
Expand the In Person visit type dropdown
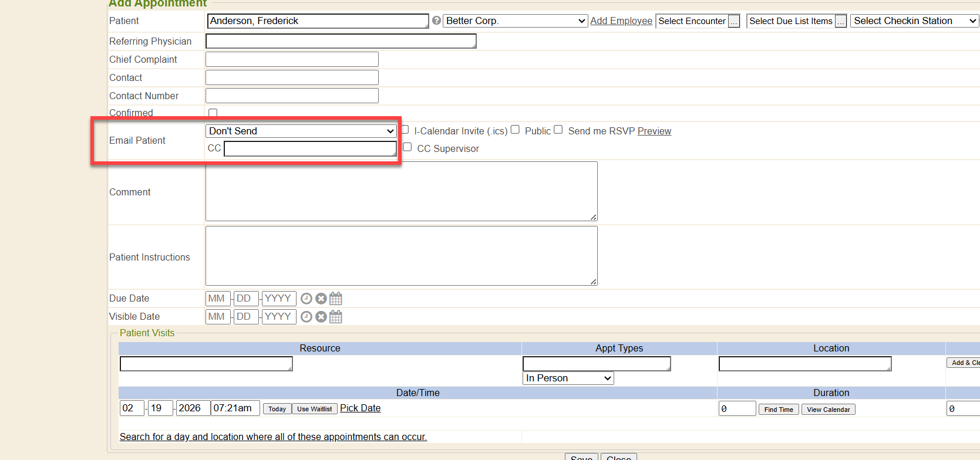(568, 378)
